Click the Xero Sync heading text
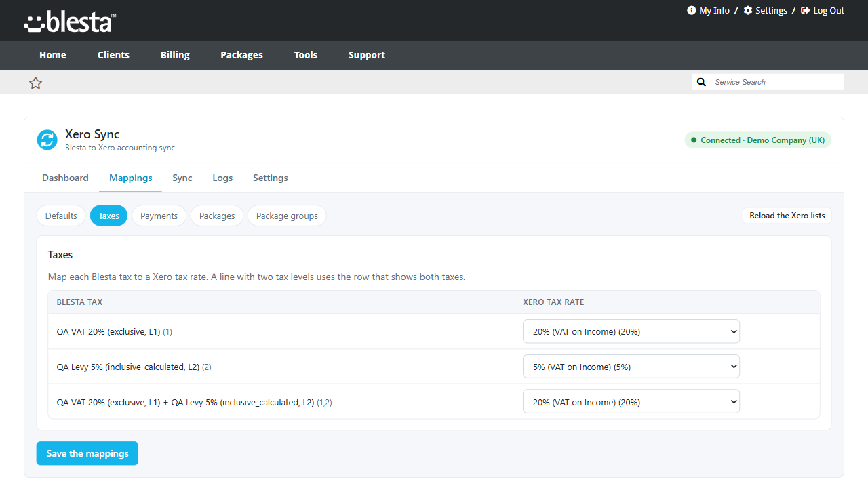Viewport: 868px width, 488px height. [92, 134]
